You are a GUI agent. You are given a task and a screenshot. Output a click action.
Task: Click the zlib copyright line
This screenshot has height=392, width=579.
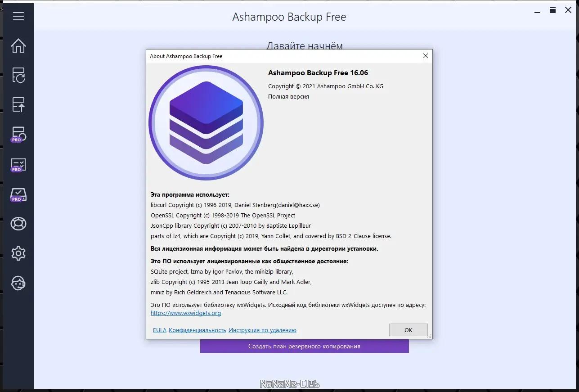231,282
